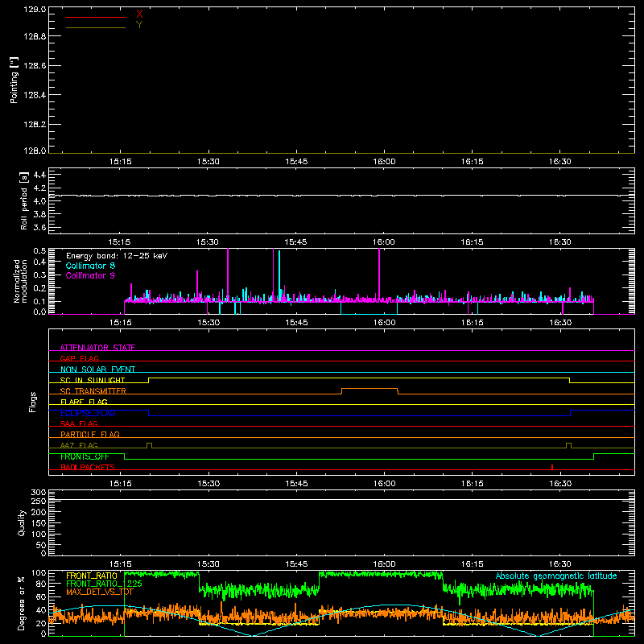Select the SC_TRANSMITTER flag label
The height and width of the screenshot is (644, 644).
93,391
